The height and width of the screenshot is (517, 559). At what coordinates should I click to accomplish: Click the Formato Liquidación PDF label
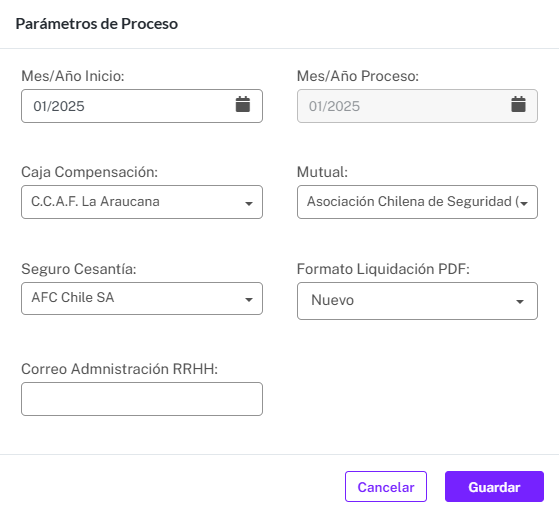click(383, 269)
